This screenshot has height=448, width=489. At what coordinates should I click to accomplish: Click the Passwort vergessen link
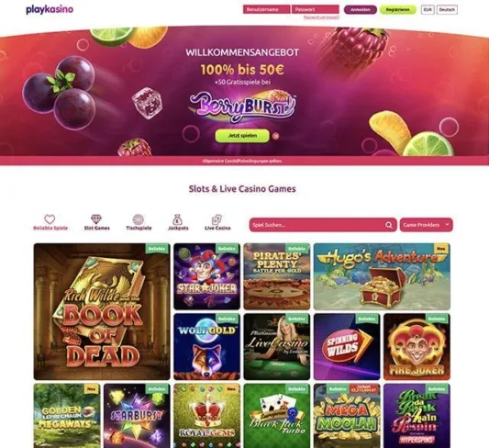[321, 17]
